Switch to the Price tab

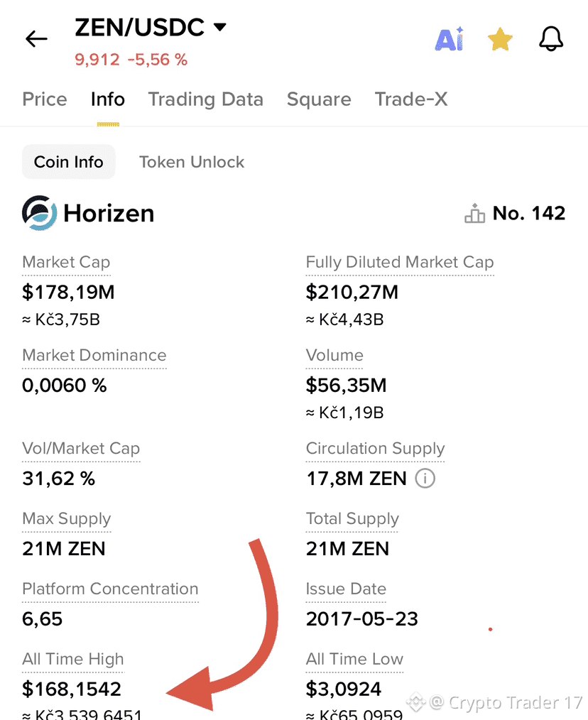[44, 99]
